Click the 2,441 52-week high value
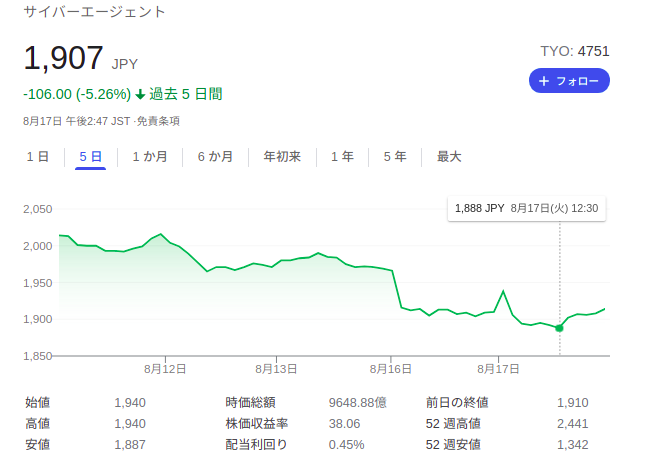The height and width of the screenshot is (466, 648). (x=573, y=423)
